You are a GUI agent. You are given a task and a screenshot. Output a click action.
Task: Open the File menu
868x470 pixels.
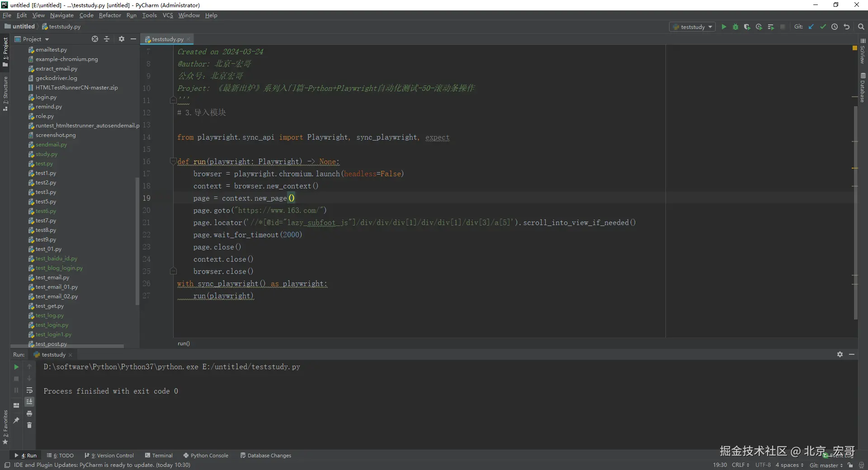click(7, 15)
